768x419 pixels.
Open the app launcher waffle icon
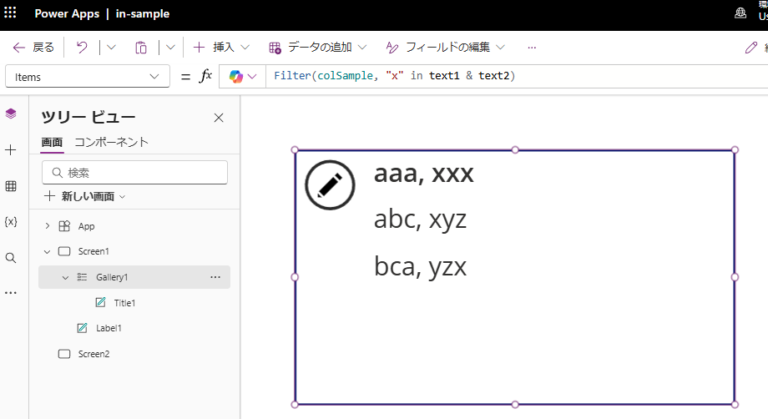click(11, 15)
